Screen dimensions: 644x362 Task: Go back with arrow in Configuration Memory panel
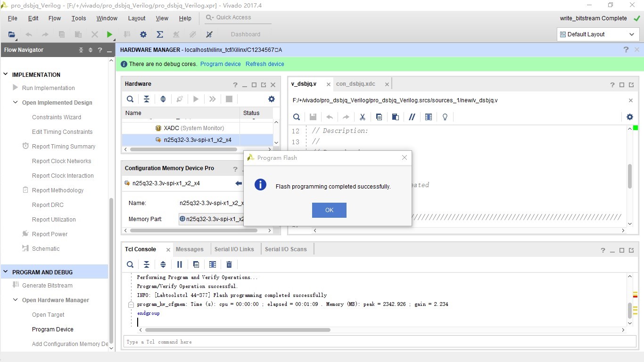tap(239, 183)
